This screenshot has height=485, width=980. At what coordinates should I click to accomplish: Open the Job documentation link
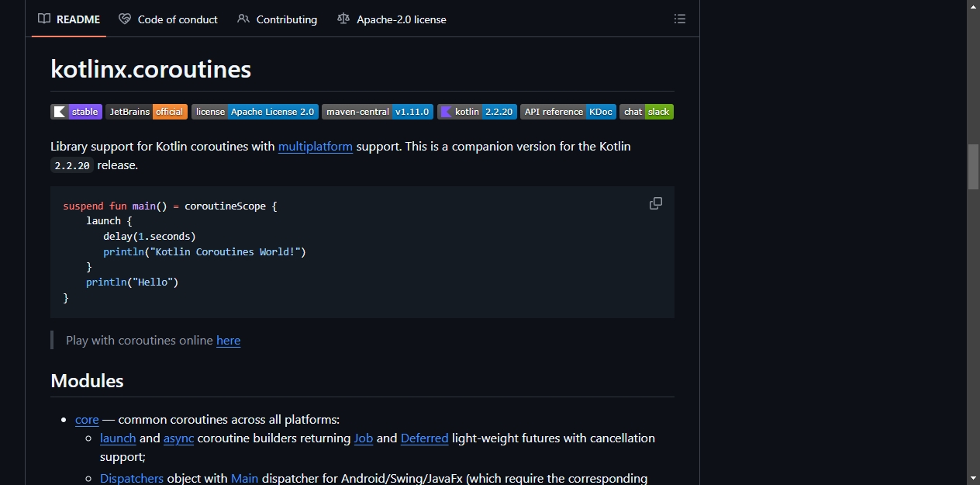tap(364, 438)
